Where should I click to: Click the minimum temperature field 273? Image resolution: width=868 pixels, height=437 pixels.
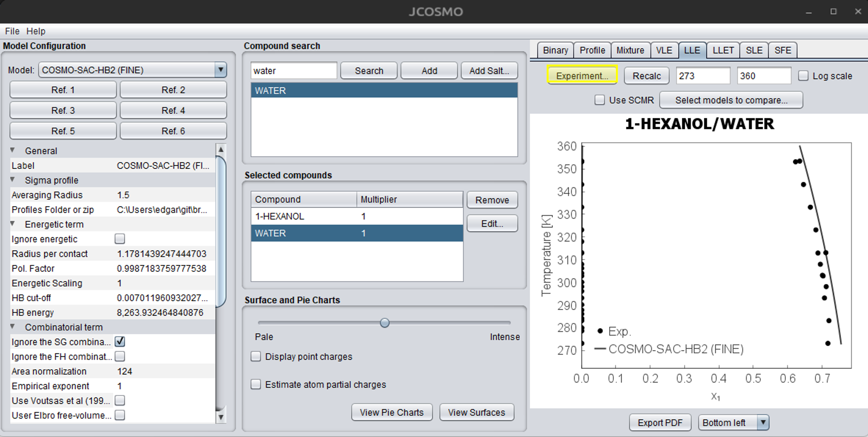[703, 76]
